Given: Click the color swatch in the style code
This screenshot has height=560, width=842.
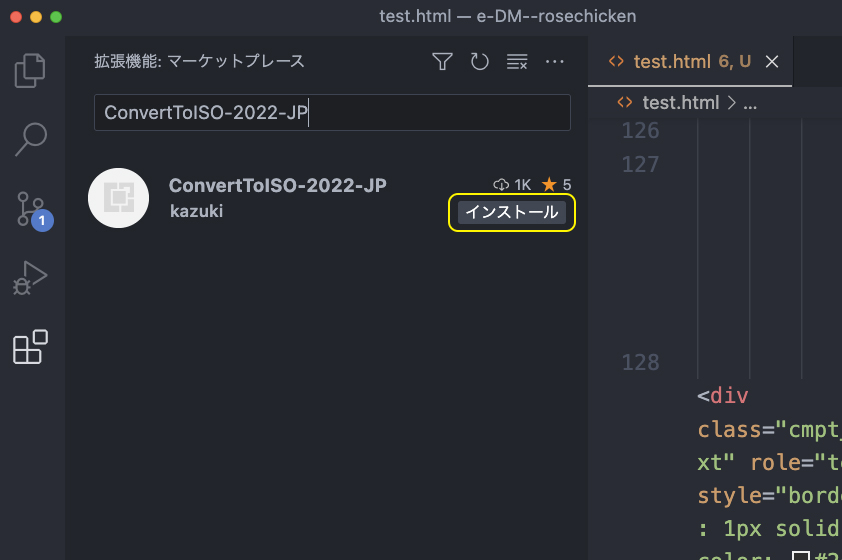Looking at the screenshot, I should (801, 556).
